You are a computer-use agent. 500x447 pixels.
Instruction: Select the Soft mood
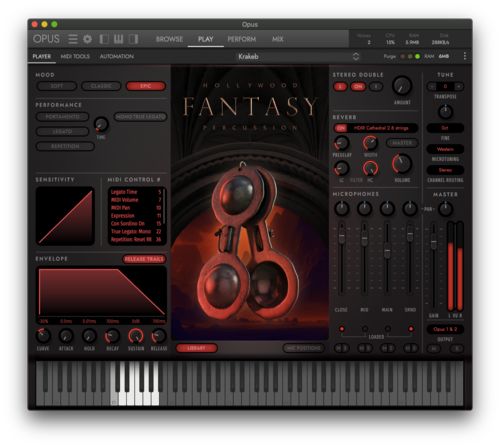(x=57, y=86)
